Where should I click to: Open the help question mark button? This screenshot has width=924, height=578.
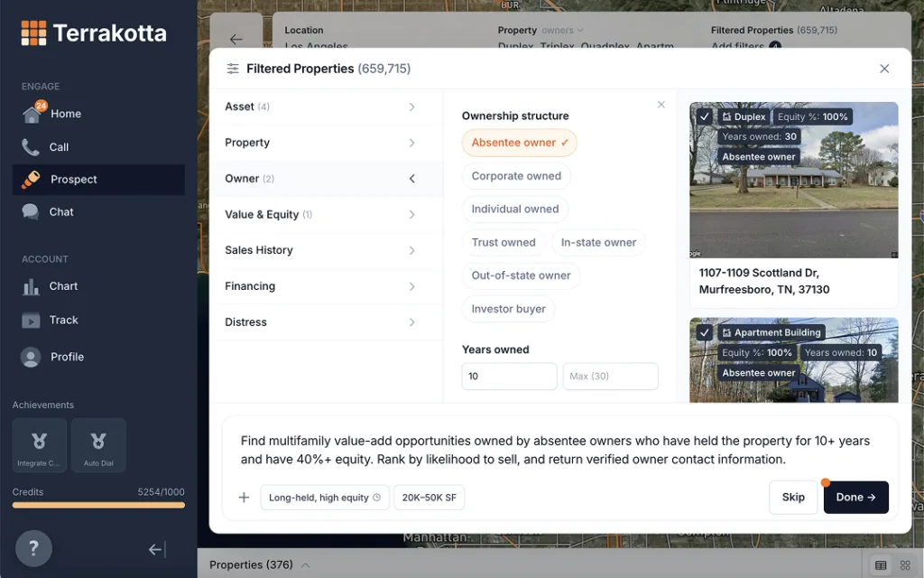[33, 548]
